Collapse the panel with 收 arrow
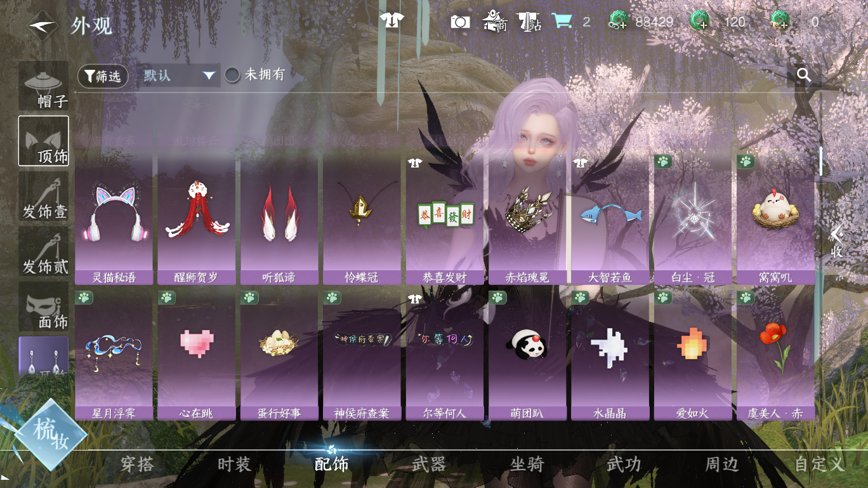This screenshot has height=488, width=868. click(x=837, y=241)
